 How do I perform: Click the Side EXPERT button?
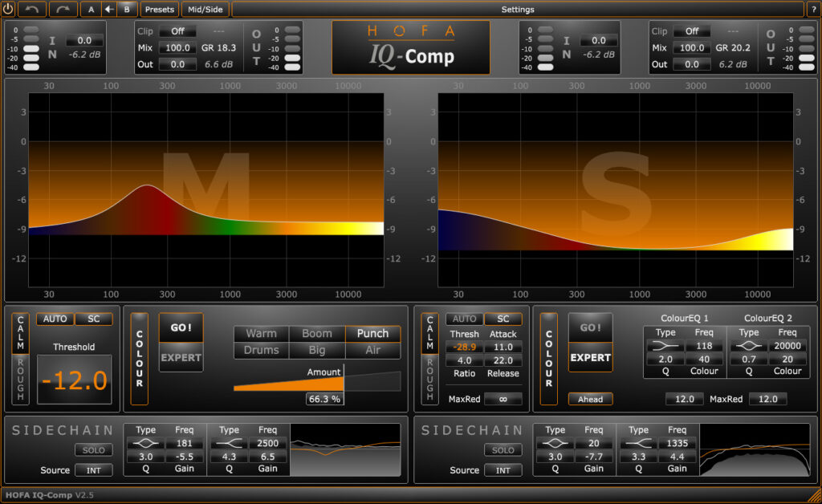coord(590,357)
